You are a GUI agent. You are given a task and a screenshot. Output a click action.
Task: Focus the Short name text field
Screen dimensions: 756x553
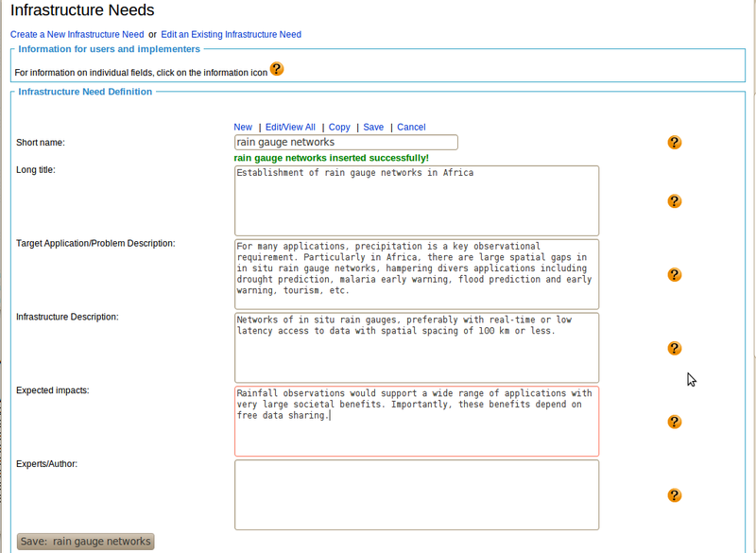point(346,142)
